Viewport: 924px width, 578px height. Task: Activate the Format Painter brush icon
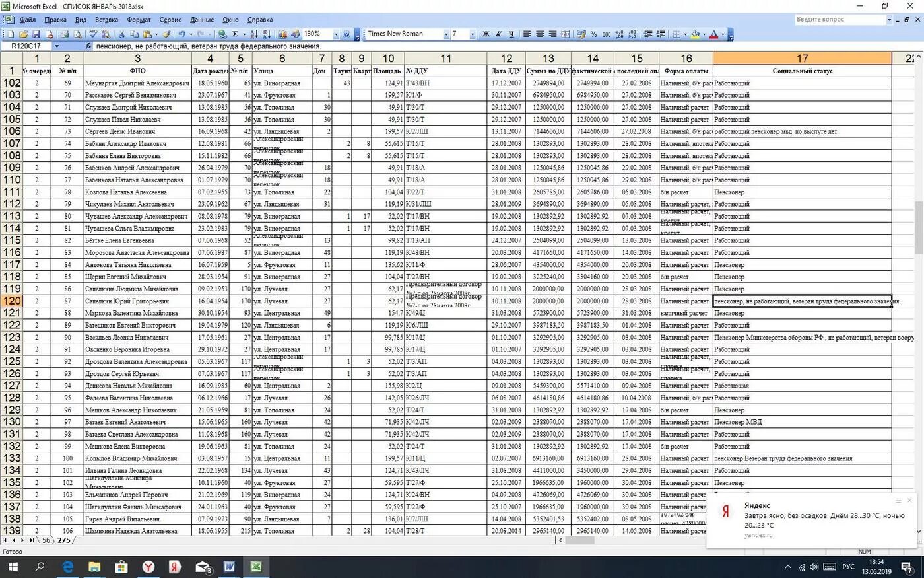point(166,34)
